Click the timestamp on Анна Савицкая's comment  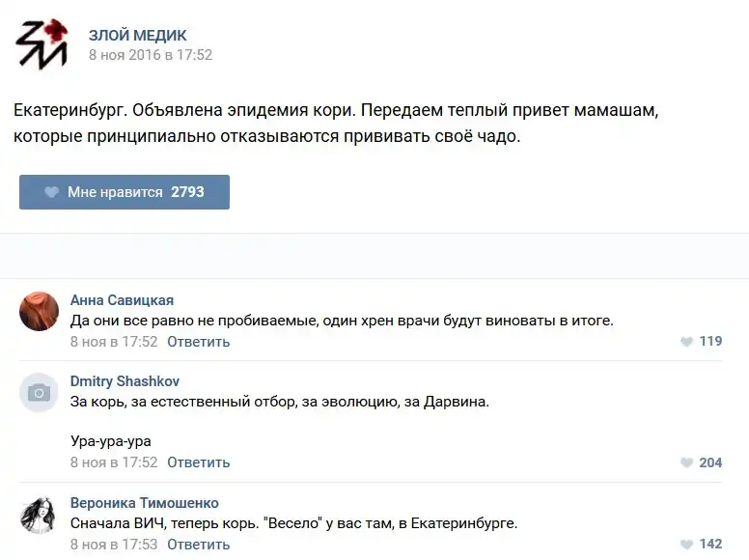[114, 342]
